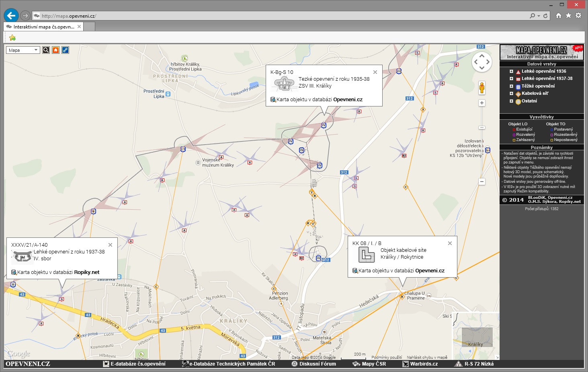Click the magnifier search icon on map toolbar
This screenshot has width=588, height=372.
click(46, 50)
